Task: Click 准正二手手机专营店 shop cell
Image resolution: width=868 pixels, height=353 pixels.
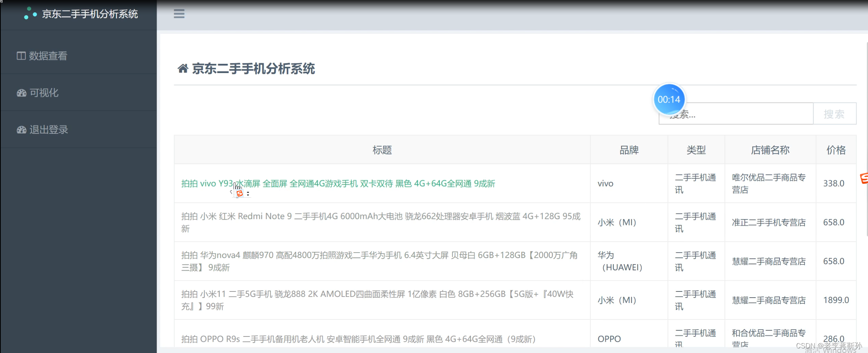Action: click(770, 222)
